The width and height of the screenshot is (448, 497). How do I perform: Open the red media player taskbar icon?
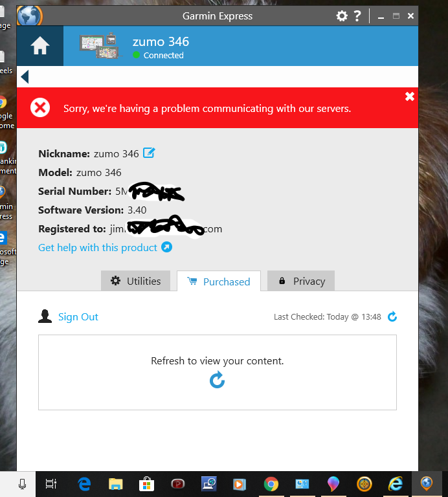point(177,483)
